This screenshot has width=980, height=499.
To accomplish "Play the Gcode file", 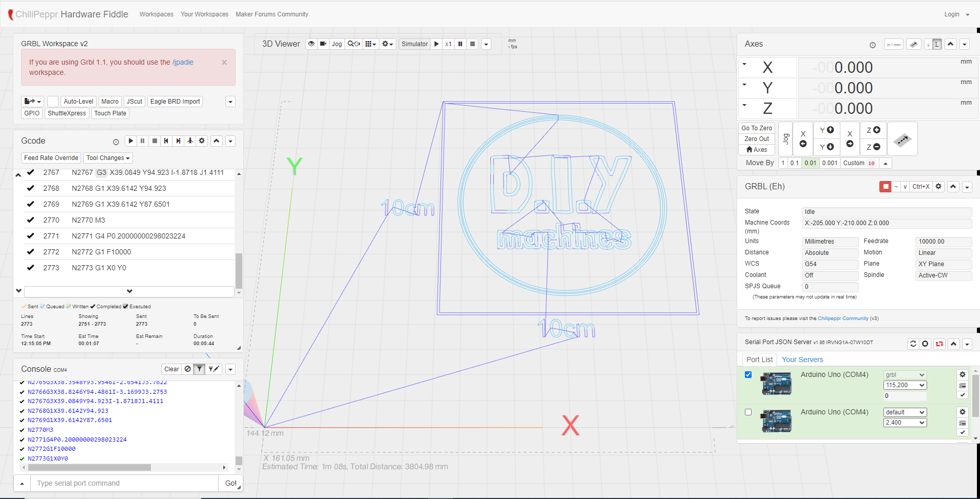I will [x=131, y=141].
